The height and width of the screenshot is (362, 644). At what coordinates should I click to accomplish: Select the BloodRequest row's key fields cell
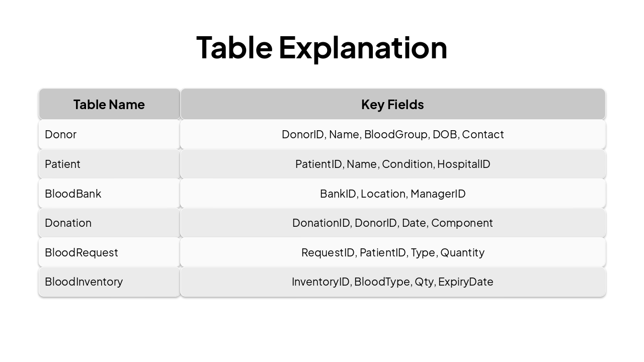click(x=392, y=252)
